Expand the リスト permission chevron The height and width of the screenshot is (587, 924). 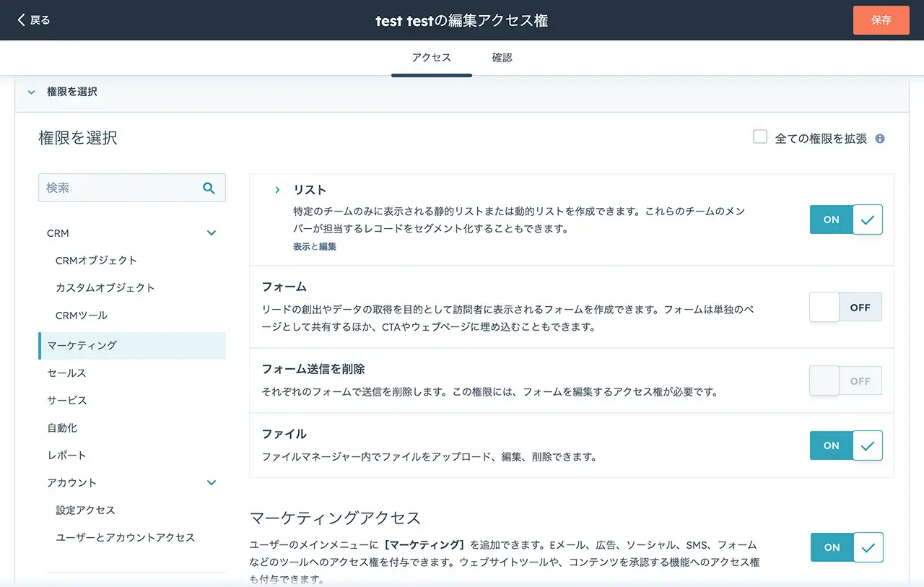(277, 190)
